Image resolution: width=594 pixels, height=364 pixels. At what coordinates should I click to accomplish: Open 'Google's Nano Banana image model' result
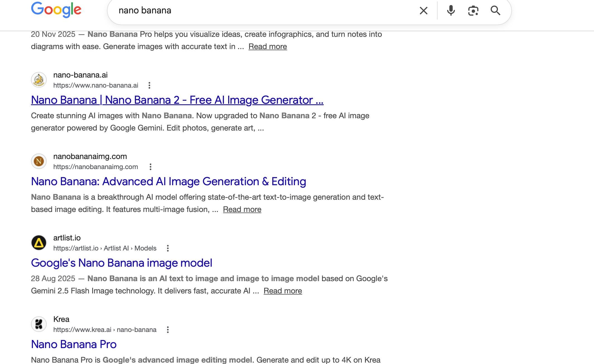(122, 263)
